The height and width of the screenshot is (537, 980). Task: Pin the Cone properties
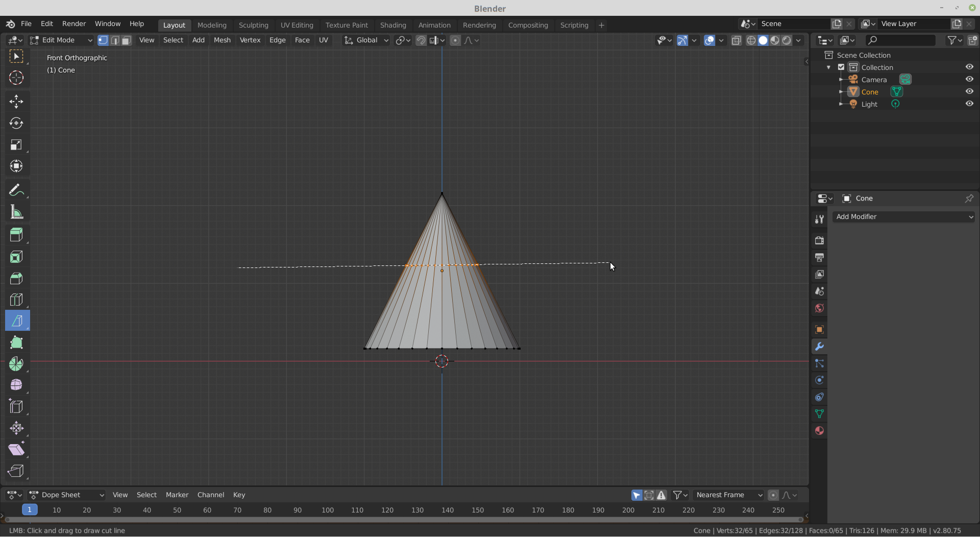click(969, 199)
